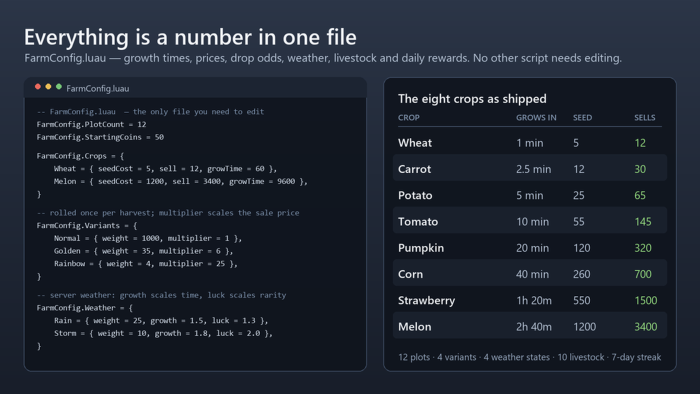Click the comment 'rolled once per harvest'
The image size is (700, 394).
(168, 213)
